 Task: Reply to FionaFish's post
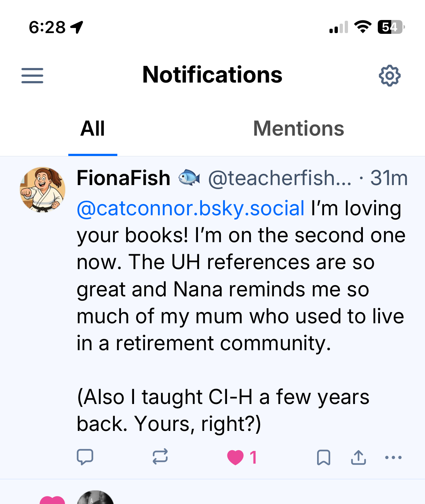(x=85, y=457)
